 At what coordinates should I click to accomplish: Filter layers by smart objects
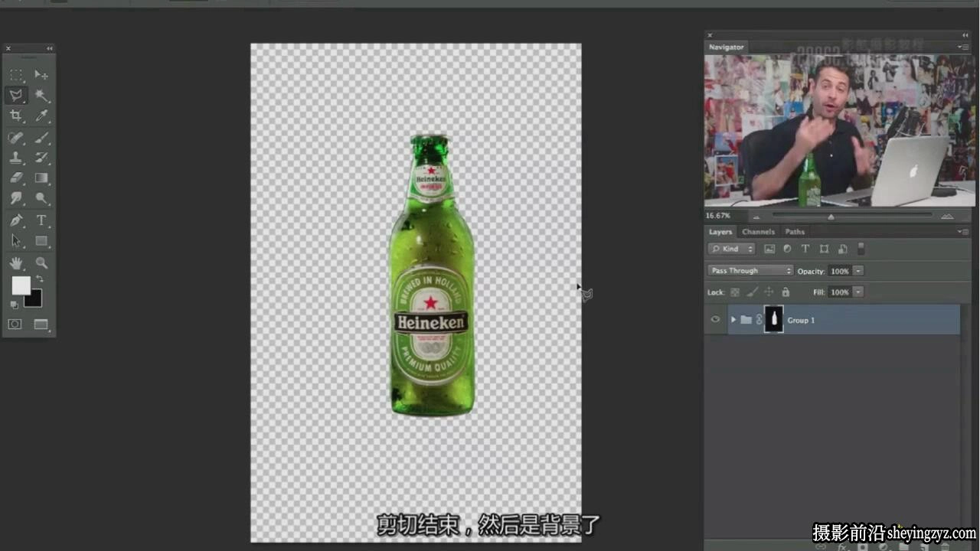click(x=842, y=249)
